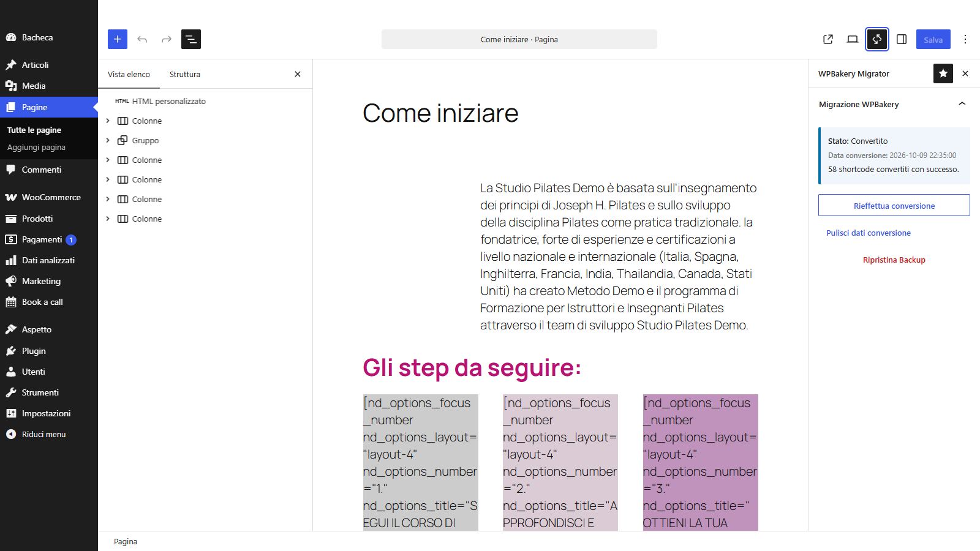Viewport: 980px width, 551px height.
Task: Select the gray focus_number shortcode block
Action: [x=421, y=462]
